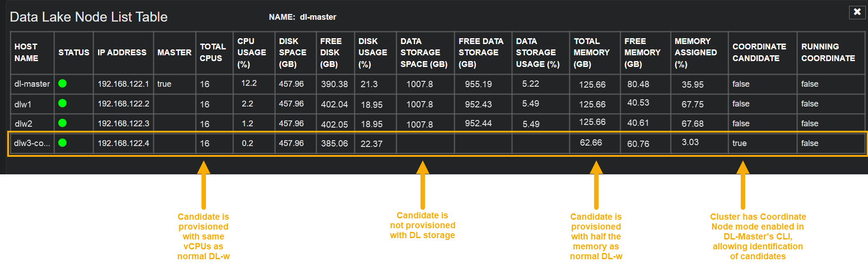Click the MASTER value true for dl-master
The image size is (868, 266).
[164, 84]
